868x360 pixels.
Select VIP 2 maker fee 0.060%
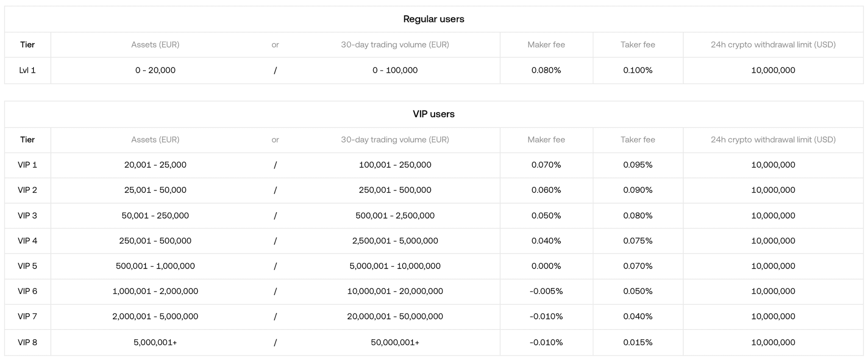(x=546, y=190)
